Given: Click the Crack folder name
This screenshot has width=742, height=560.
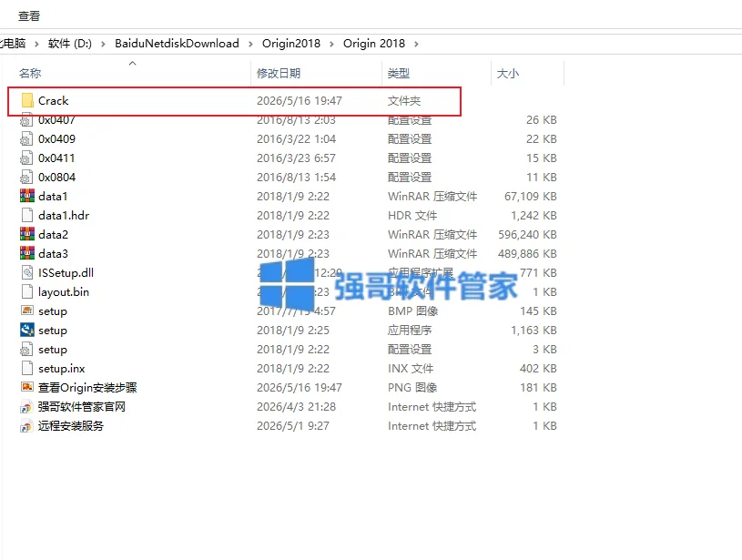Looking at the screenshot, I should click(x=54, y=101).
